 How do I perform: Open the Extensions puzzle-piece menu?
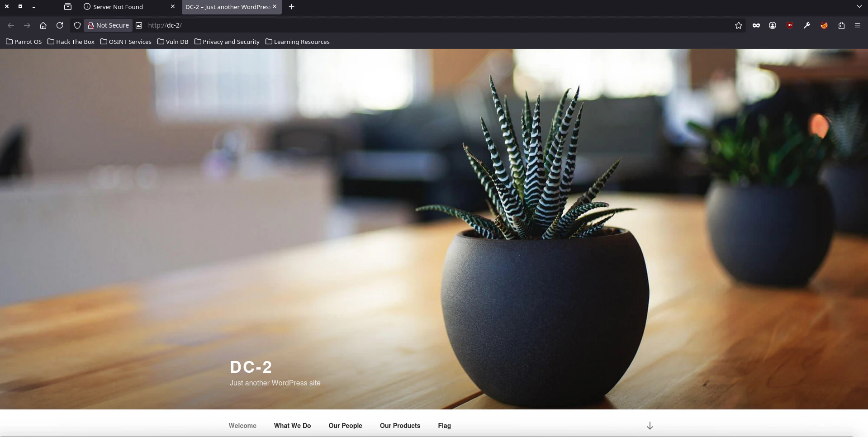coord(841,25)
